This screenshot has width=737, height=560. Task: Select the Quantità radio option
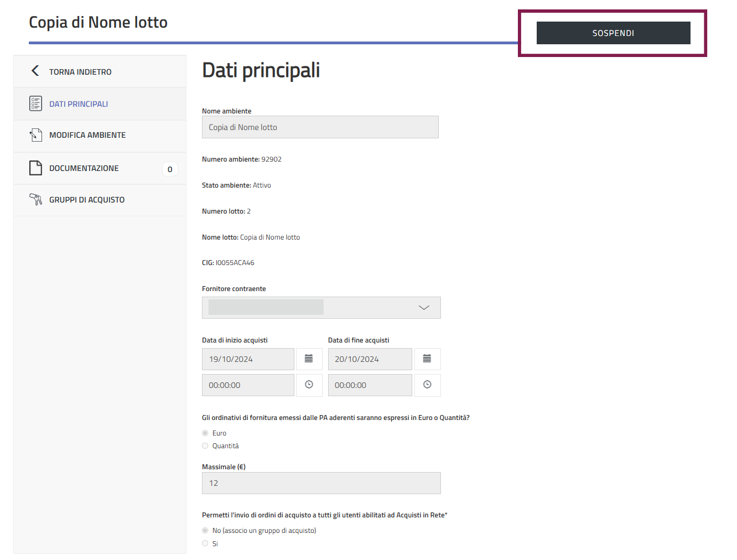point(205,446)
